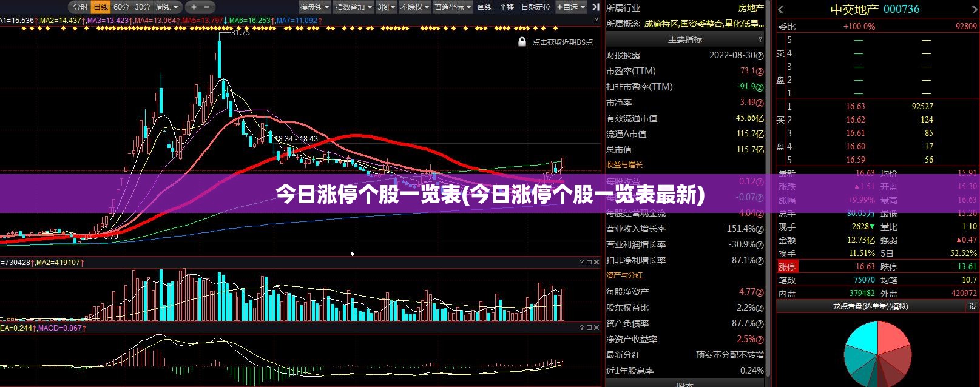Viewport: 980px width, 387px height.
Task: Click stock code 000736
Action: click(901, 9)
